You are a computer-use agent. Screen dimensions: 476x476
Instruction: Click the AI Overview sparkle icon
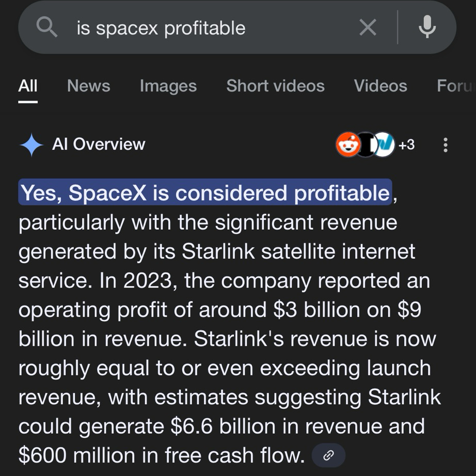click(31, 145)
